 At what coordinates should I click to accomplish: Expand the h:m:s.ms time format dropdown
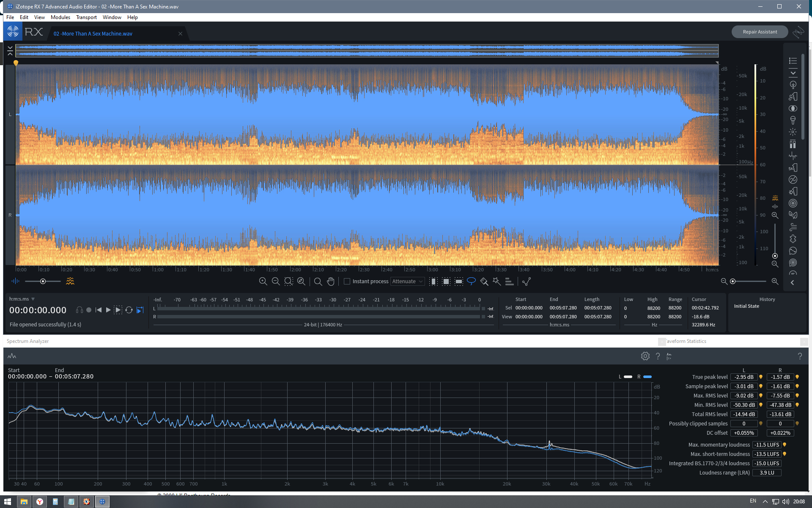pyautogui.click(x=33, y=299)
